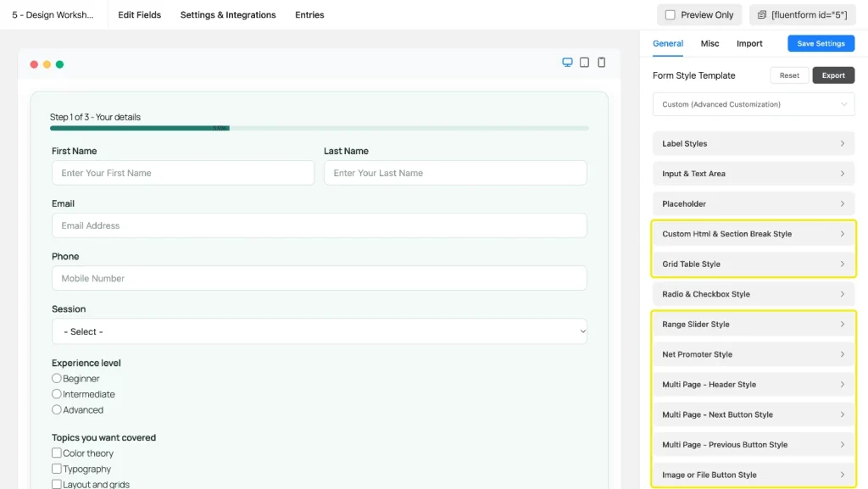868x489 pixels.
Task: Focus the Last Name input field
Action: click(x=455, y=173)
